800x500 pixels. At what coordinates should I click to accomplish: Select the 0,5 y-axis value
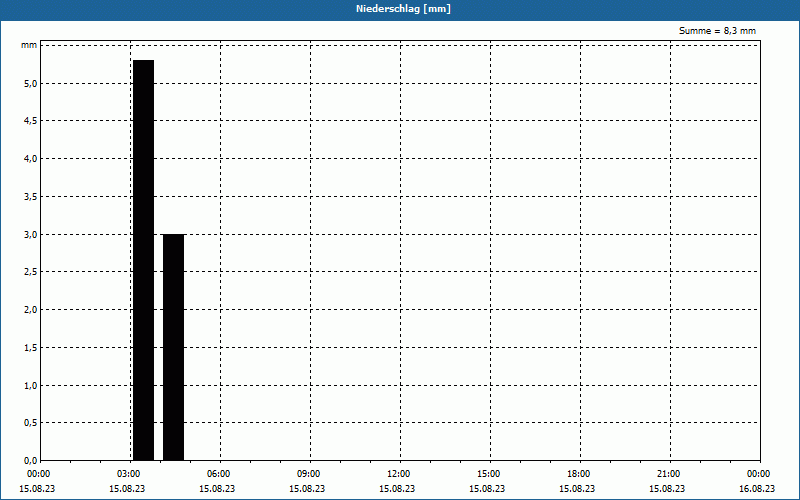(x=31, y=422)
